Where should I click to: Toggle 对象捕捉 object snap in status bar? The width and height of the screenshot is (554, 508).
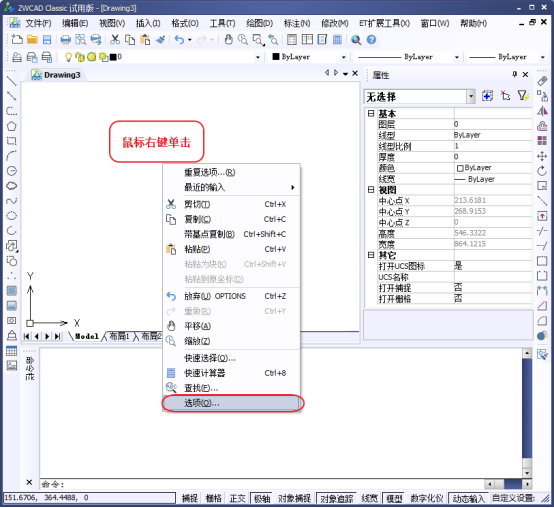[x=294, y=498]
